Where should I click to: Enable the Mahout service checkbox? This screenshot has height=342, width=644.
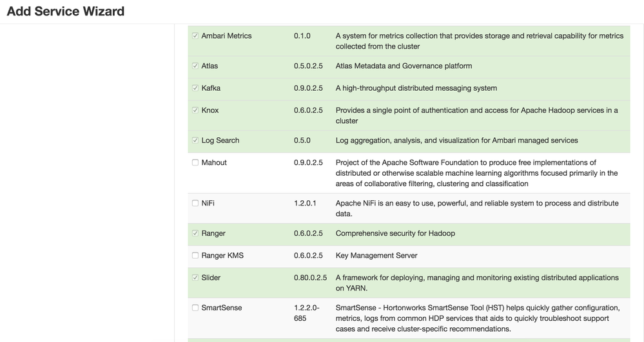click(x=195, y=162)
